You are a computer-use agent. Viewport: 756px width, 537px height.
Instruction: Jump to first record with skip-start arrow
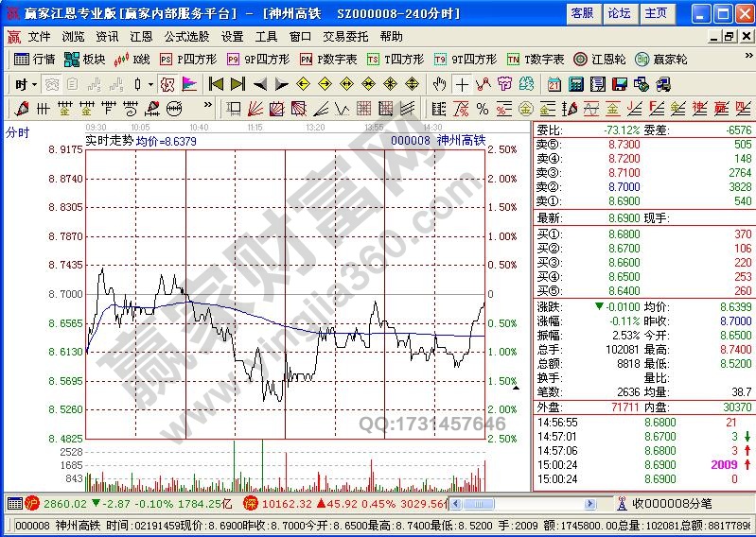point(217,83)
